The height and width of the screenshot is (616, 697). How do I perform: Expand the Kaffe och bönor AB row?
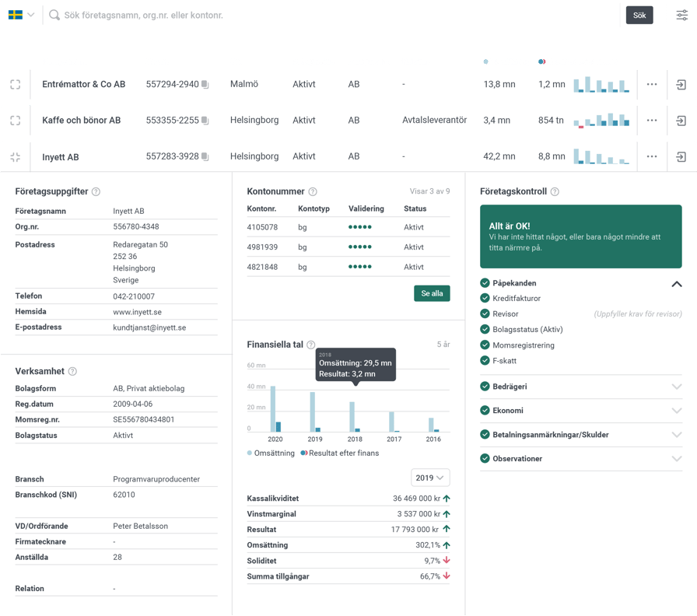[x=15, y=121]
